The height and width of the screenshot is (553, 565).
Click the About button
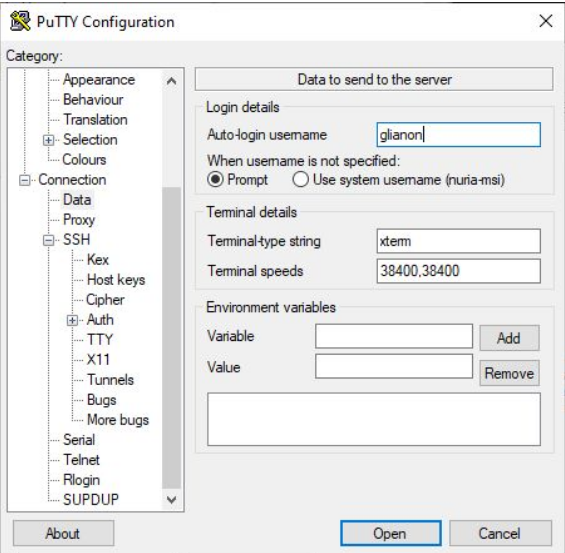point(63,533)
